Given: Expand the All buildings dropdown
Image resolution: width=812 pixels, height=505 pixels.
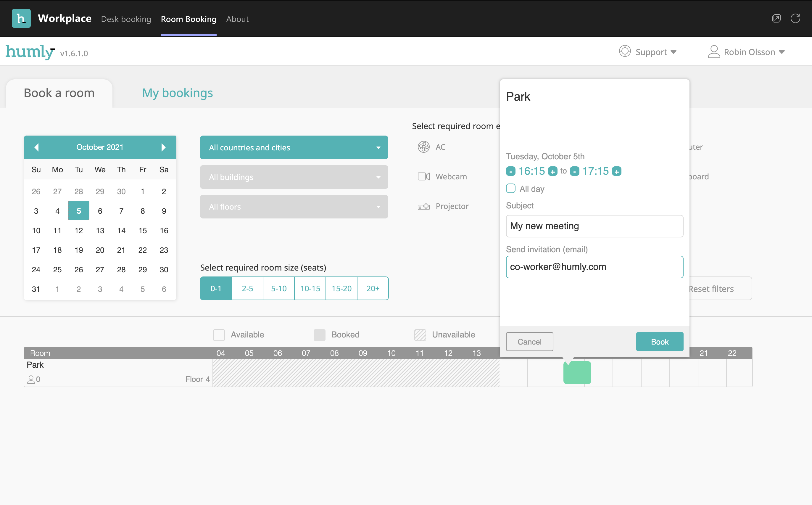Looking at the screenshot, I should 294,177.
